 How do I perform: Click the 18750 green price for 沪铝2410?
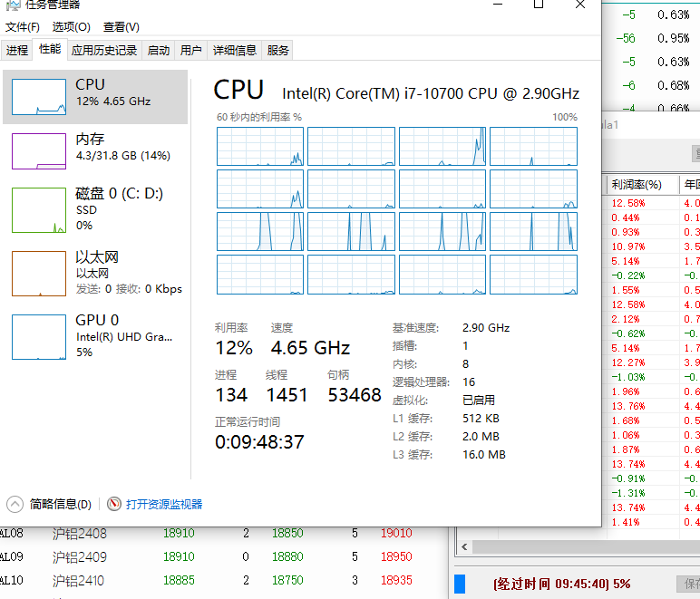[287, 581]
